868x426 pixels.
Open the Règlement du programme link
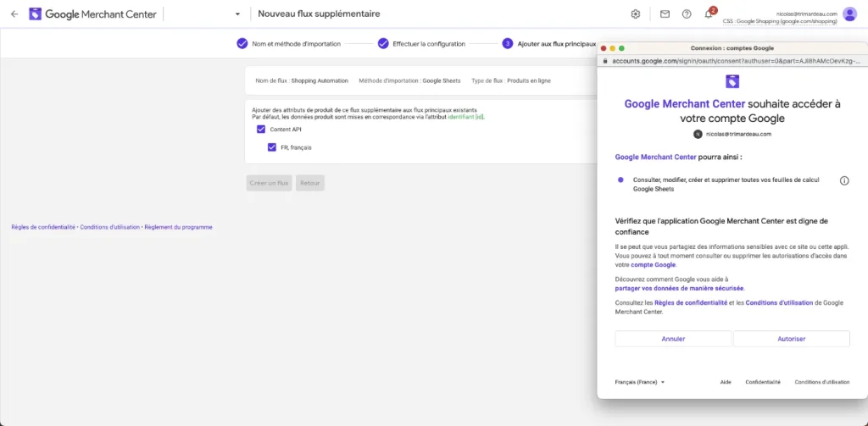[x=178, y=227]
